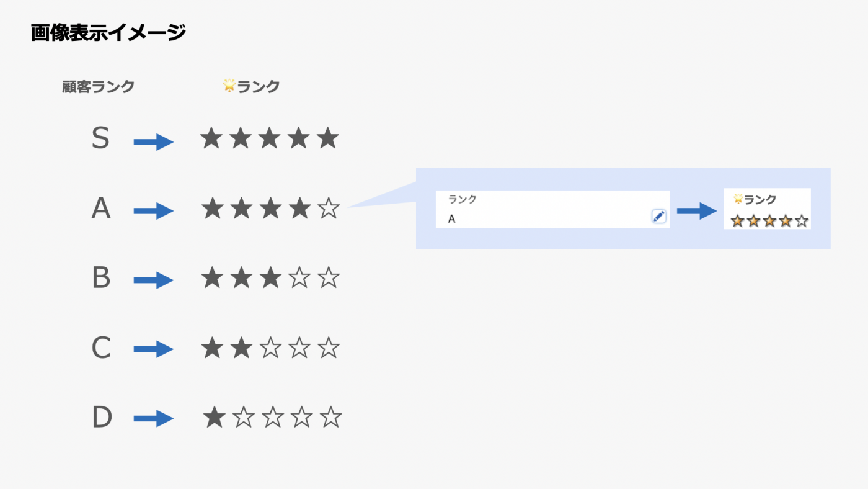Click the first filled star in row D
Image resolution: width=868 pixels, height=489 pixels.
[214, 417]
